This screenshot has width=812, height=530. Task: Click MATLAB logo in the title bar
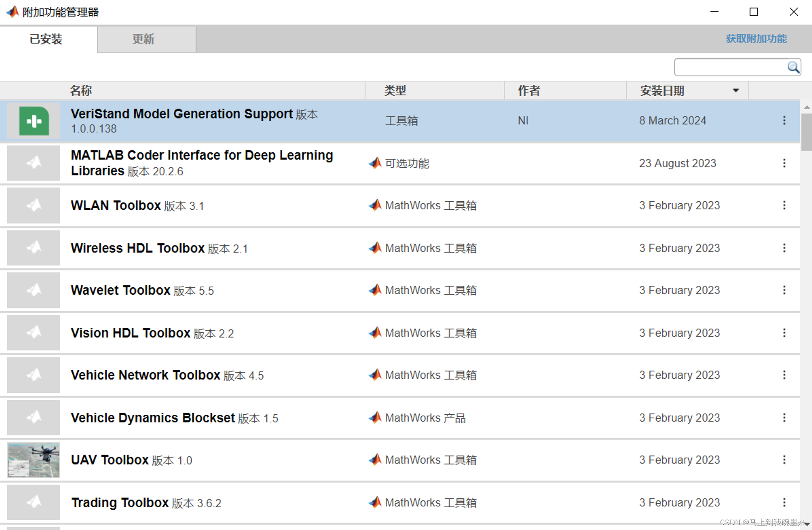tap(13, 12)
